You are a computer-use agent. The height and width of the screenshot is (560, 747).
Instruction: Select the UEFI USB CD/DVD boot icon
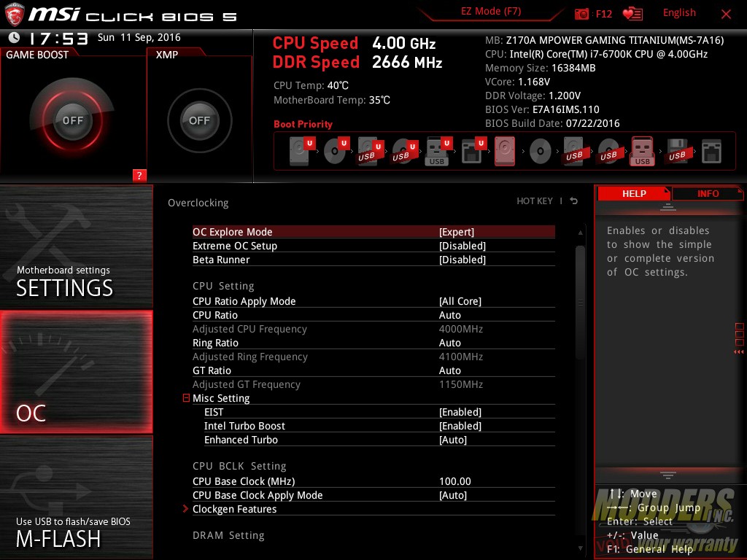pos(404,151)
